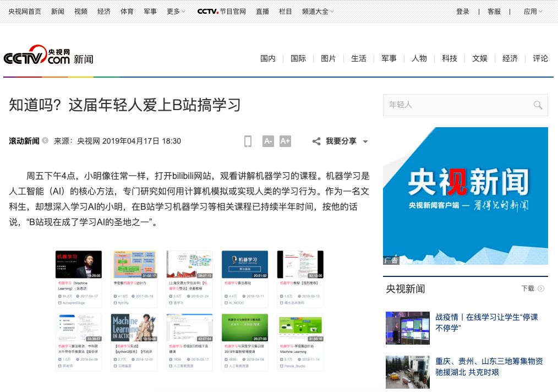Click the 下载 download link

(x=524, y=288)
